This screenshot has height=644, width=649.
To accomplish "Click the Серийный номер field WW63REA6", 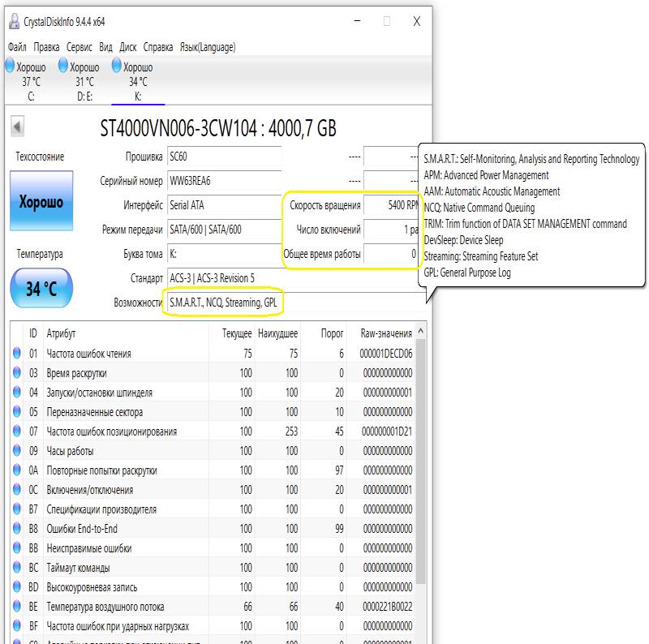I will click(x=225, y=181).
